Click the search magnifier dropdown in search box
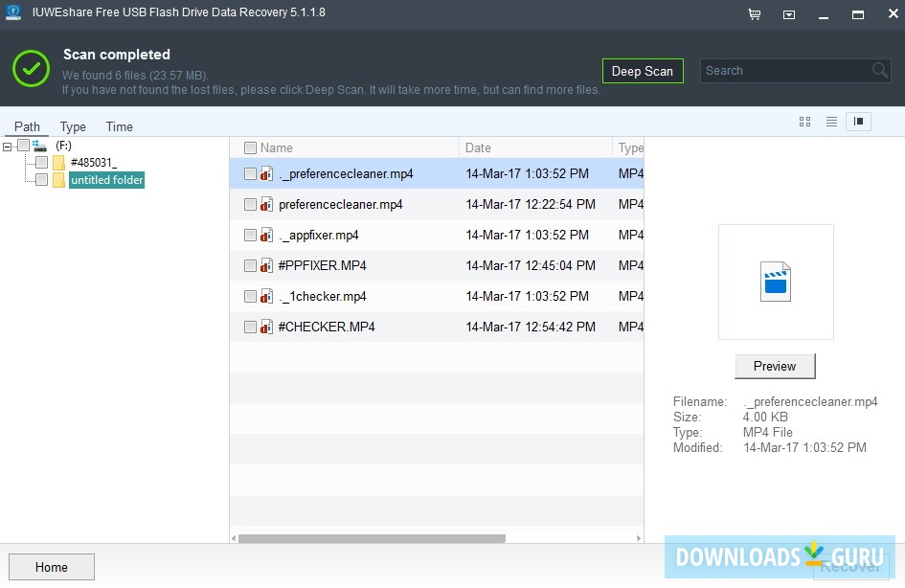This screenshot has height=588, width=905. point(879,70)
